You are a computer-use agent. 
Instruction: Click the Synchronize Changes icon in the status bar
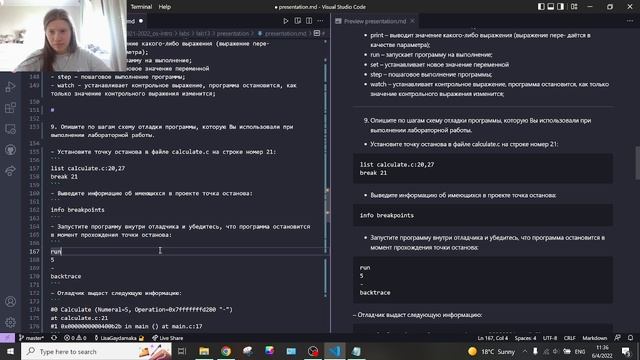54,338
